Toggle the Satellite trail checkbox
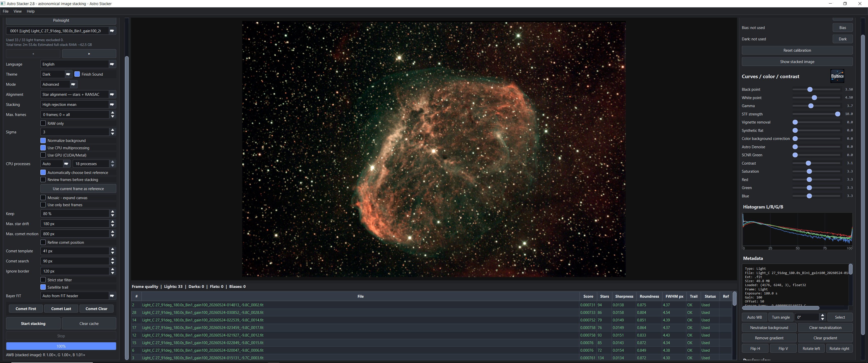The height and width of the screenshot is (363, 868). point(43,287)
